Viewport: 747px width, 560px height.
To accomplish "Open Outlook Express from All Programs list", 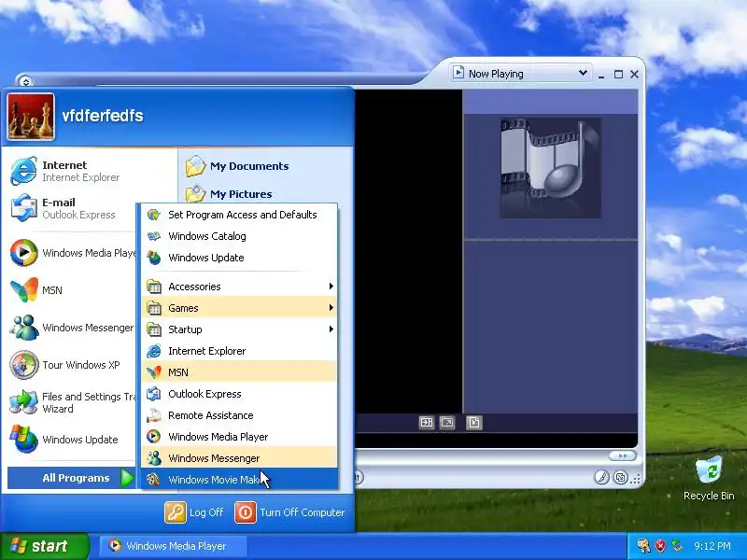I will [x=239, y=394].
